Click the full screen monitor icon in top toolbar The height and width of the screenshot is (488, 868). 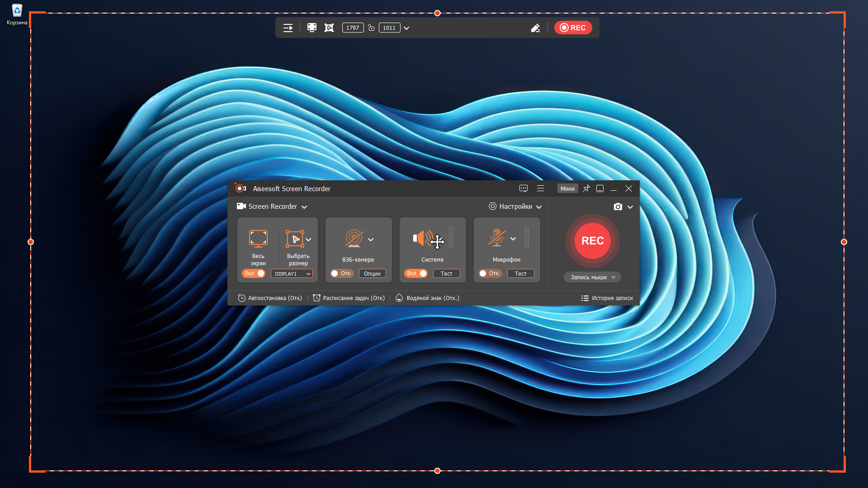click(311, 28)
